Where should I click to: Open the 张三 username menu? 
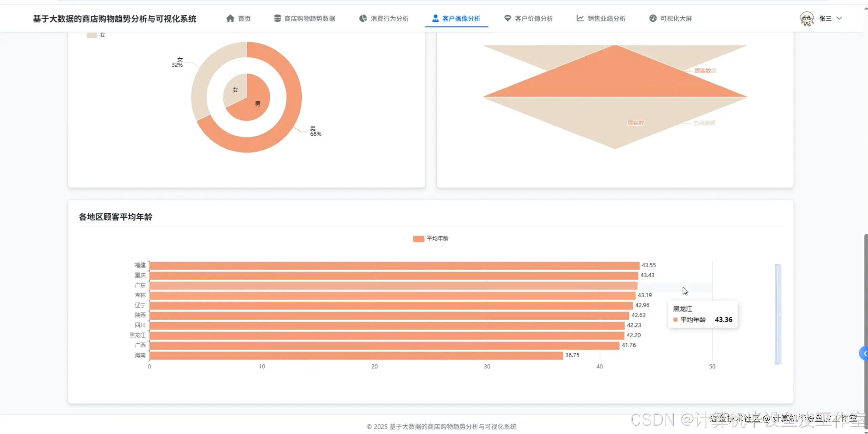click(x=825, y=19)
